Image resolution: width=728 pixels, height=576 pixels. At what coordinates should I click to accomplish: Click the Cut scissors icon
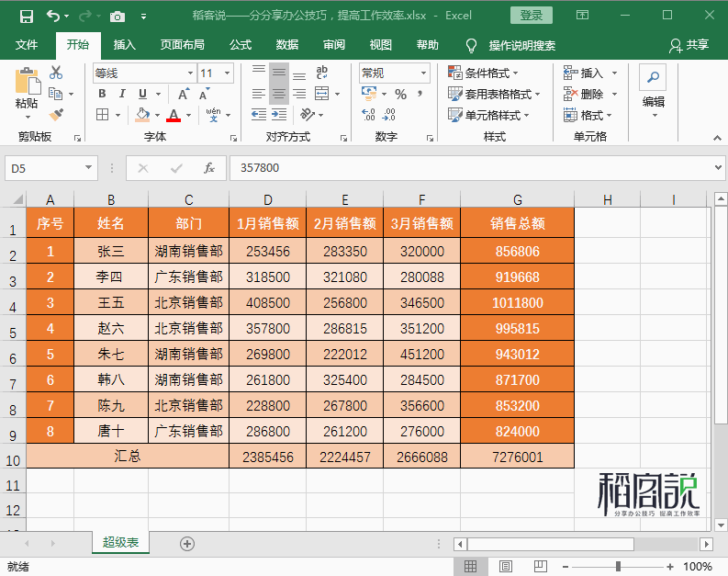pos(56,73)
